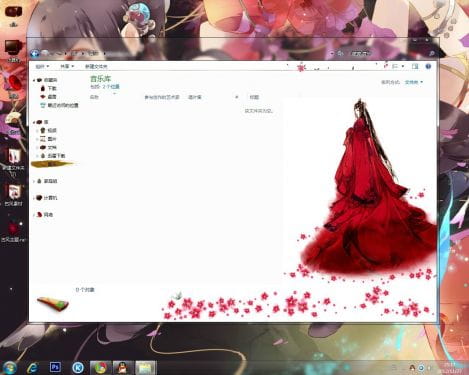Click the QQ penguin tray icon
The image size is (469, 375).
point(412,368)
